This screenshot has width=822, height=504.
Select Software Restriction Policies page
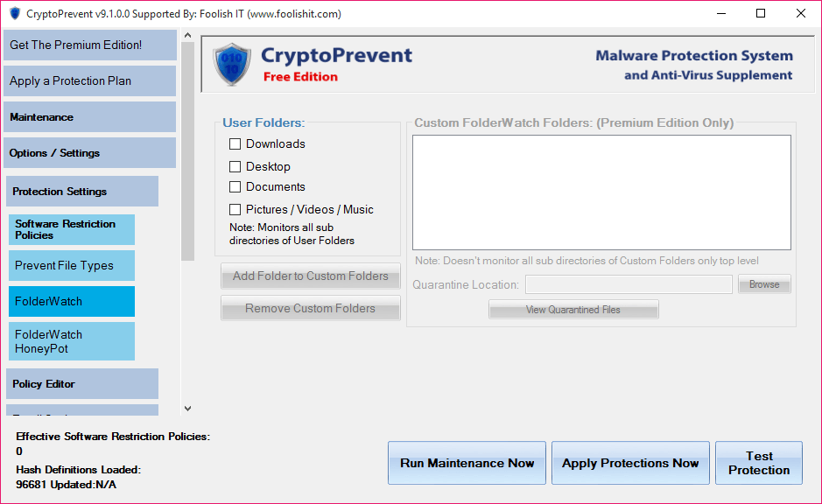coord(72,229)
